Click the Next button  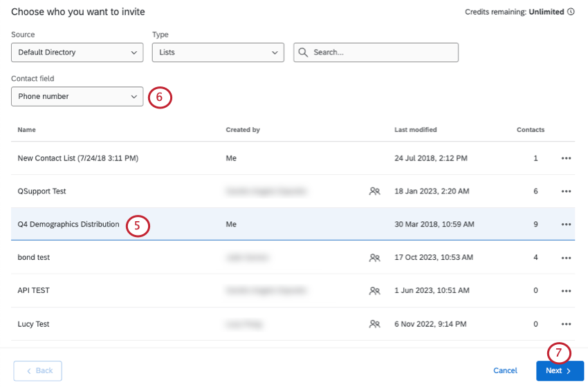[559, 371]
